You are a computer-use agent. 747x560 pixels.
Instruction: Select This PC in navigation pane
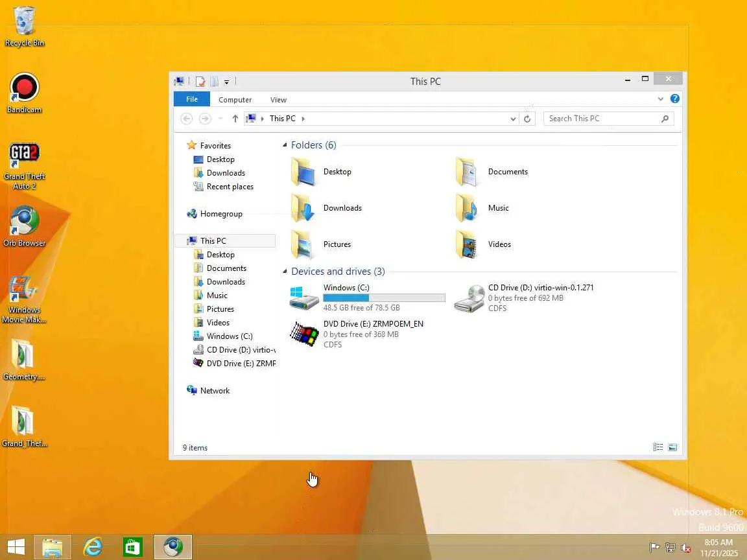(x=226, y=241)
